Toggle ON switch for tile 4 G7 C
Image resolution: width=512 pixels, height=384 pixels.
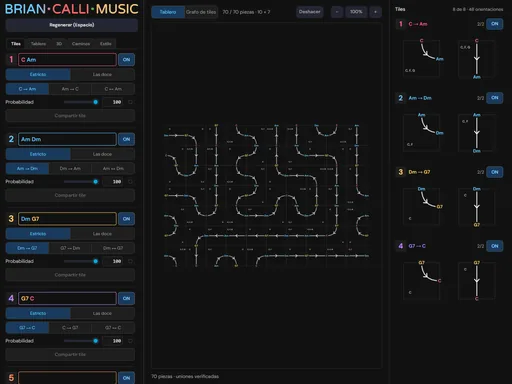pyautogui.click(x=126, y=298)
